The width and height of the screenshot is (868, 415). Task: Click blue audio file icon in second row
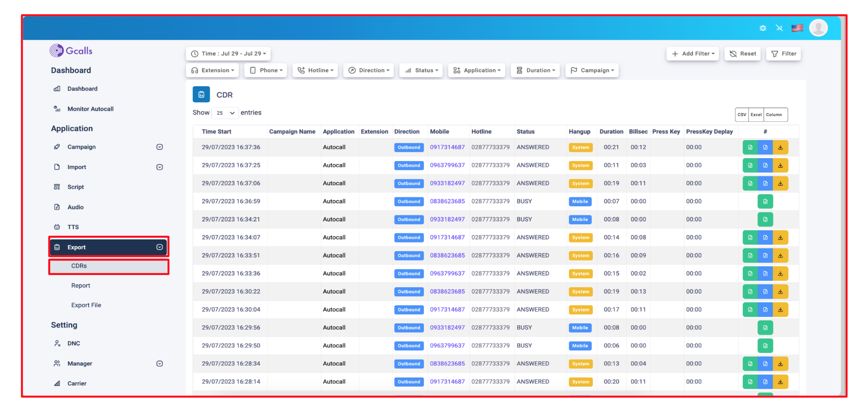point(765,166)
